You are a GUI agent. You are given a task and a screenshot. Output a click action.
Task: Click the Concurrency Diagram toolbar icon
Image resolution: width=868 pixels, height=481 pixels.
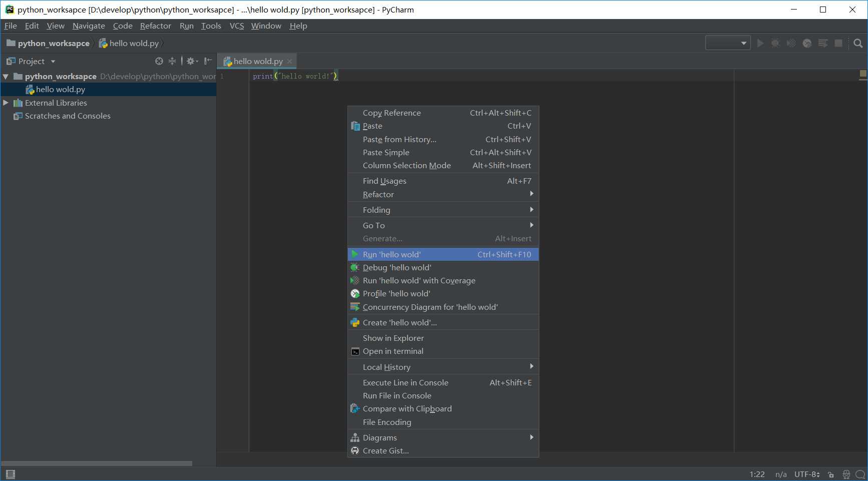pos(822,43)
